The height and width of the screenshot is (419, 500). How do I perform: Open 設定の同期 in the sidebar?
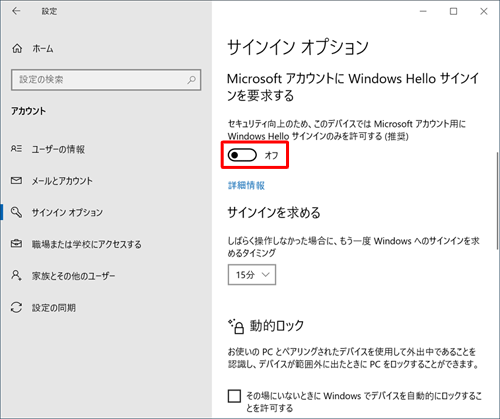[x=54, y=308]
